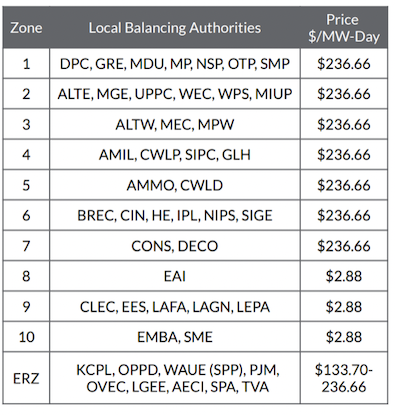This screenshot has height=415, width=395.
Task: Select Zone 2 ALTE, MGE, UPPC cell
Action: click(175, 94)
